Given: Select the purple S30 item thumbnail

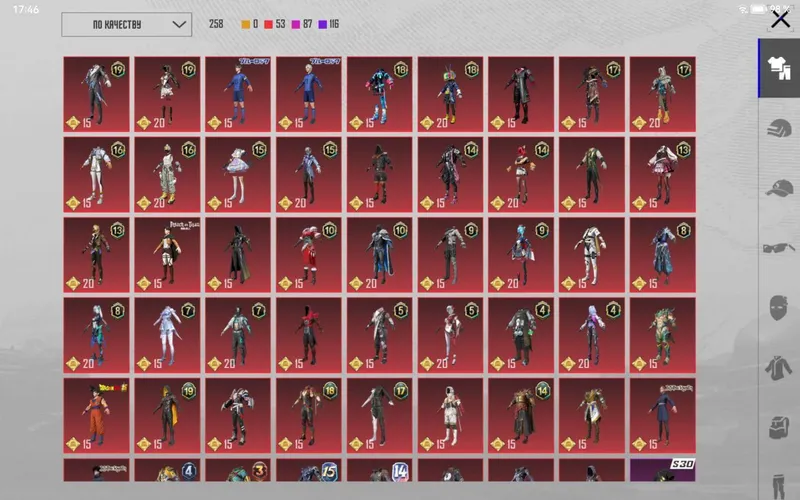Looking at the screenshot, I should (663, 470).
